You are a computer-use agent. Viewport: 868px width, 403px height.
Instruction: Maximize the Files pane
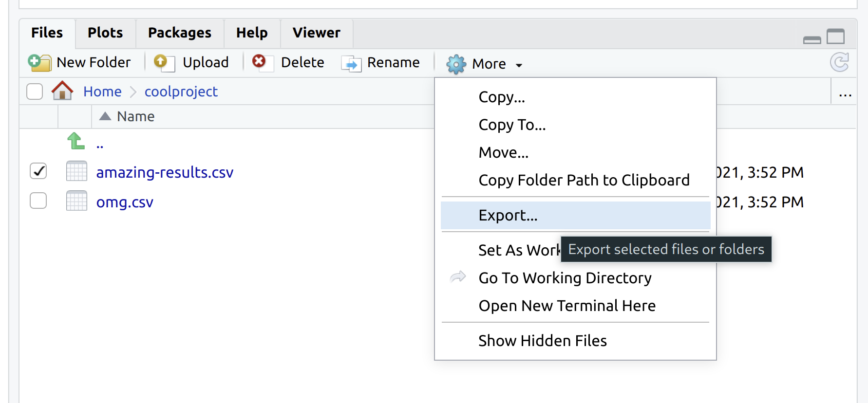(x=836, y=37)
